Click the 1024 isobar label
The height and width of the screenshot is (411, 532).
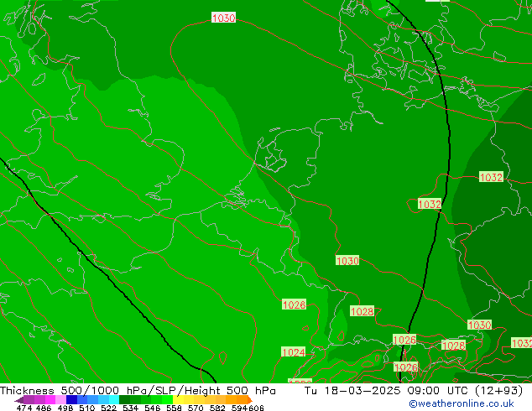pyautogui.click(x=294, y=352)
